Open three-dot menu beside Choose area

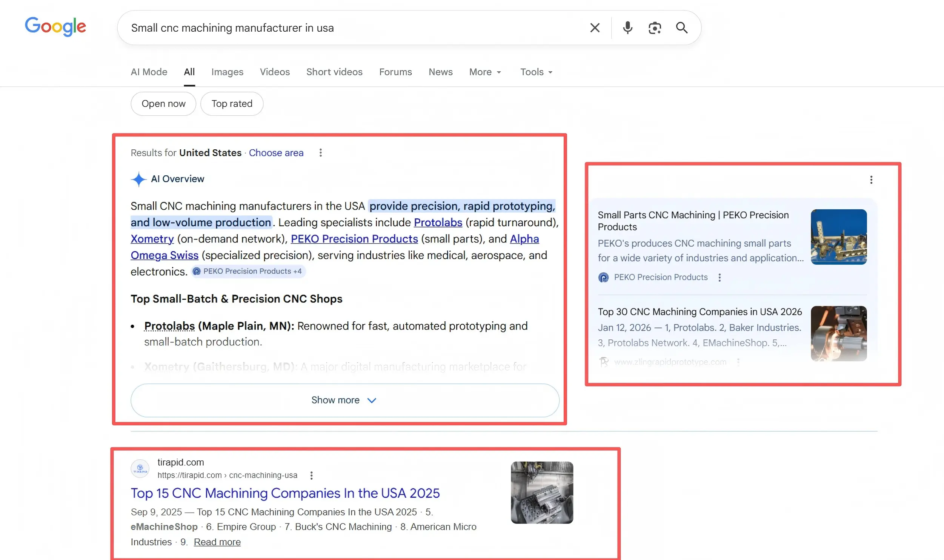click(320, 152)
